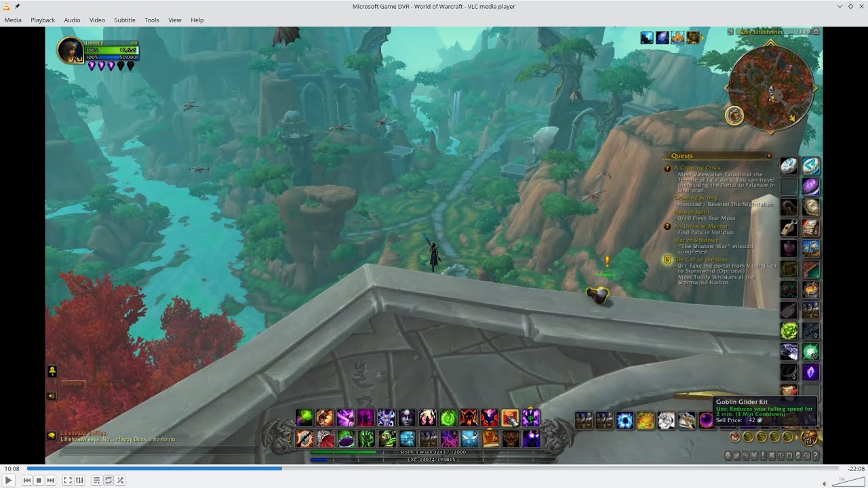Click the player character portrait
The height and width of the screenshot is (488, 868).
point(70,50)
